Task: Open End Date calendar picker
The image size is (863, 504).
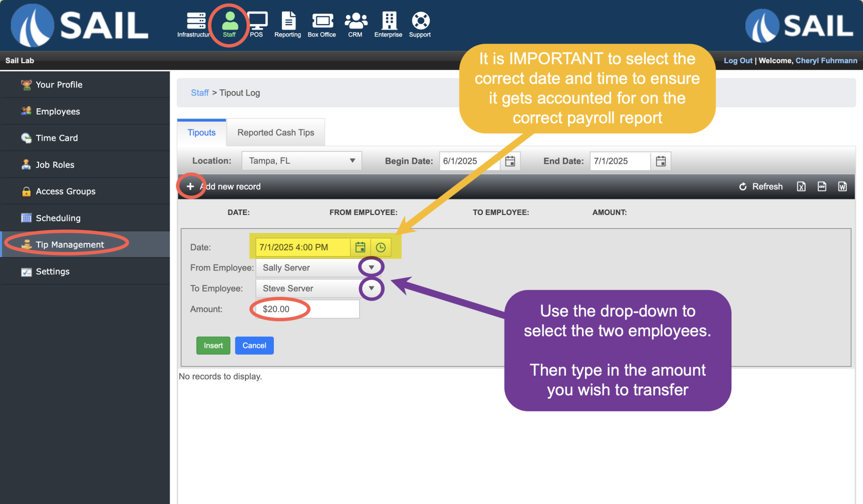Action: tap(661, 161)
